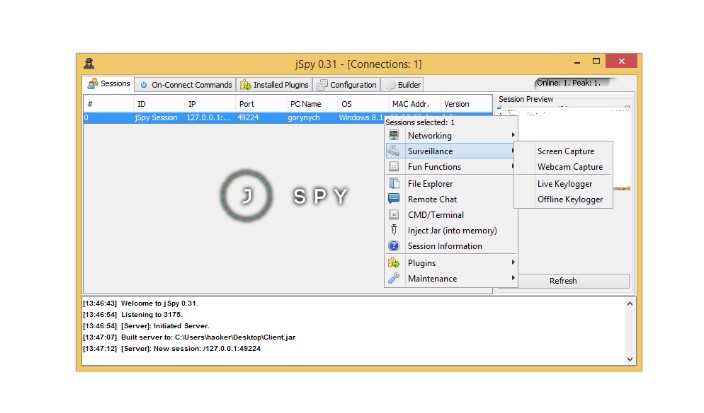Open the On-Connect Commands tab
This screenshot has height=413, width=704.
pos(185,84)
